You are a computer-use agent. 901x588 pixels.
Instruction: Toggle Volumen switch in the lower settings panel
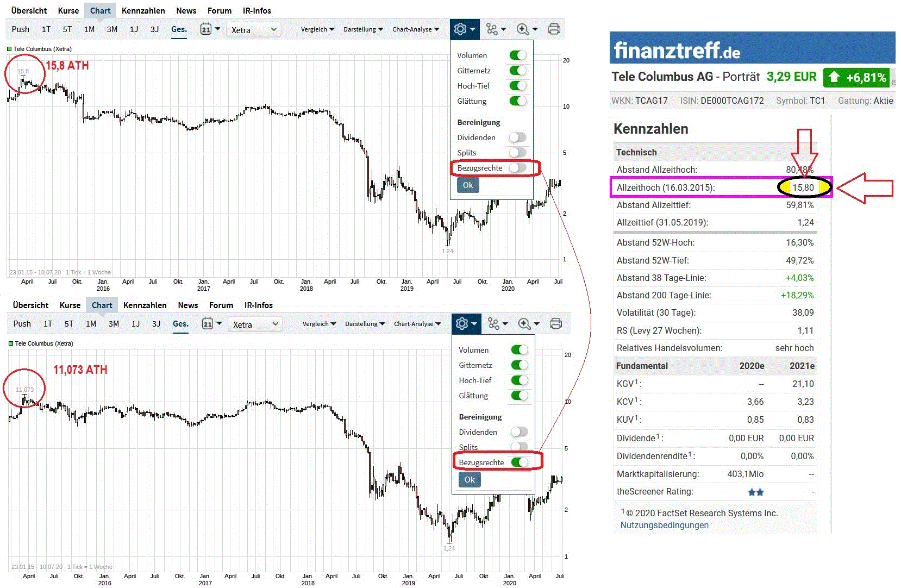[520, 350]
